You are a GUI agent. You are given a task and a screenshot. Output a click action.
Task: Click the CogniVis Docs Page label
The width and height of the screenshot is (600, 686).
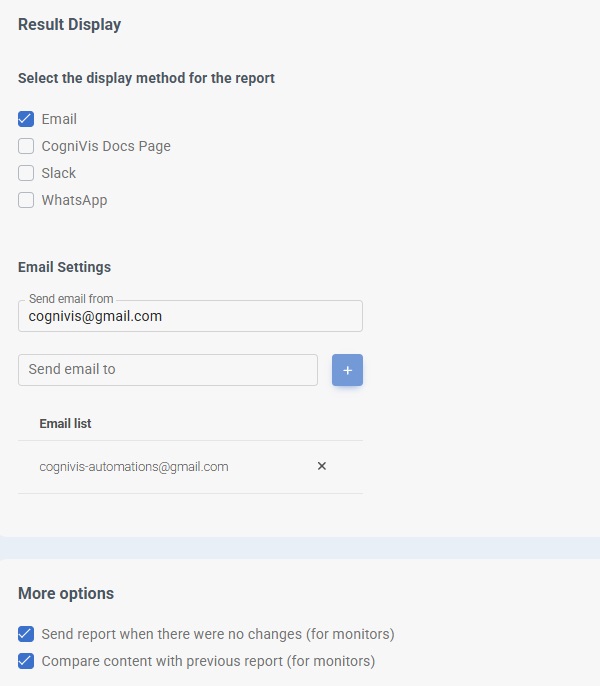click(106, 146)
